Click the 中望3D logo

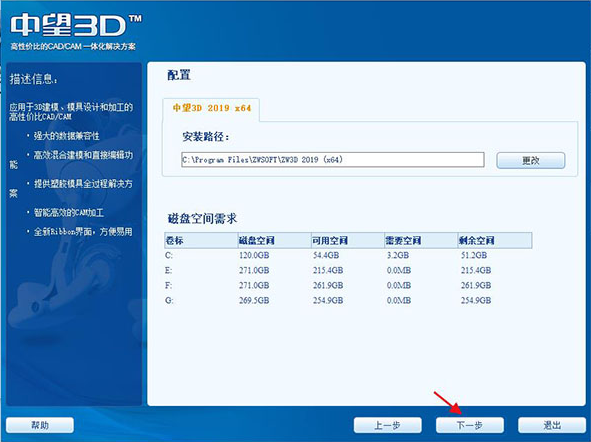(x=75, y=25)
